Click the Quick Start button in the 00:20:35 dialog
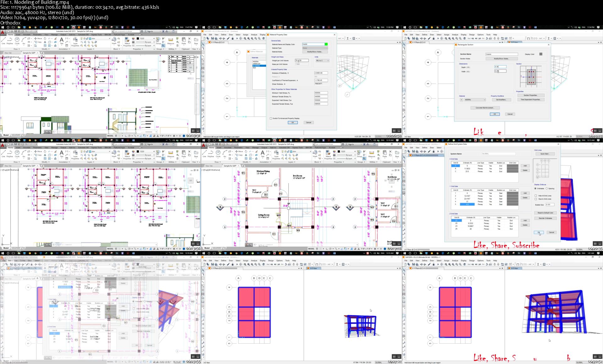 (x=545, y=154)
